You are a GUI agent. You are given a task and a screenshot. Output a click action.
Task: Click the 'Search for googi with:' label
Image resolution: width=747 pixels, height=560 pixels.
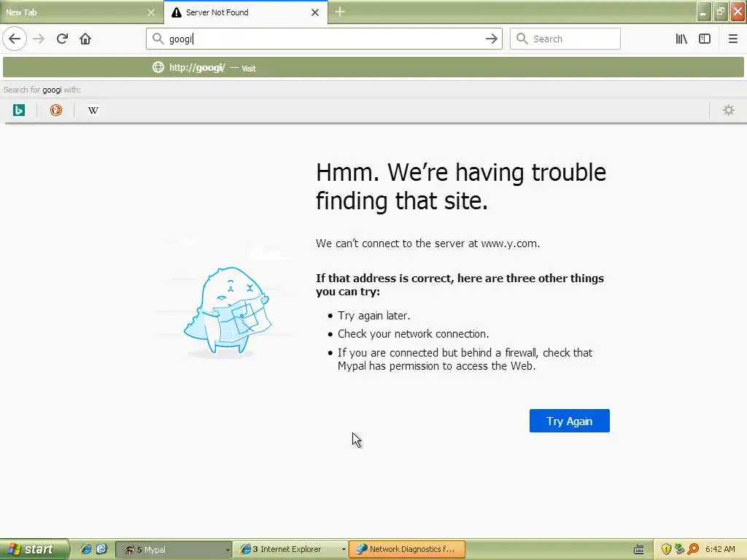tap(42, 90)
